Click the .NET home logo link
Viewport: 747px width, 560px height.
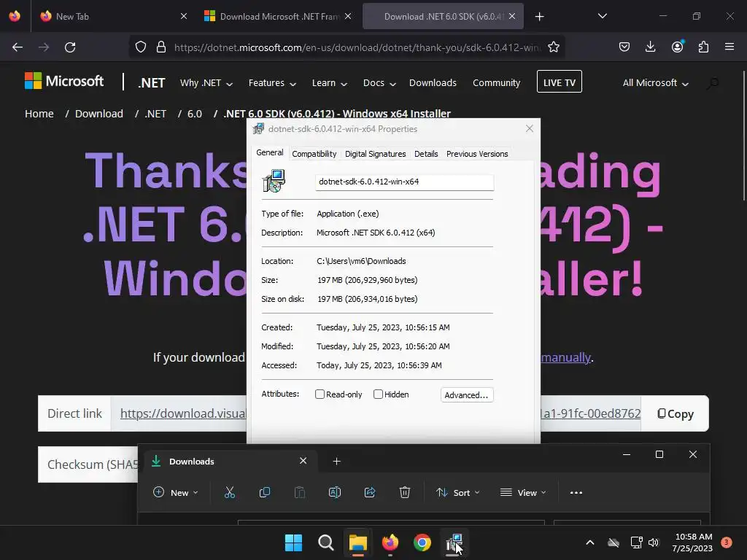click(x=152, y=83)
